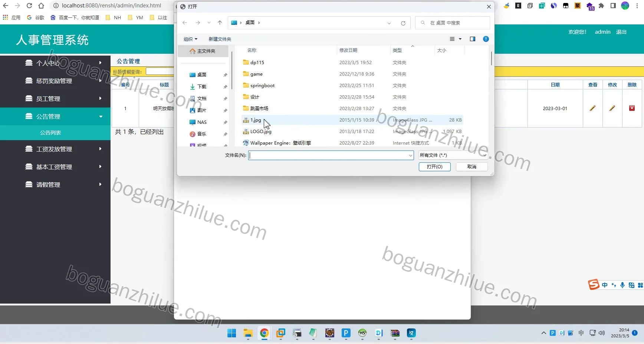This screenshot has height=344, width=644.
Task: Select the LOGO.jpg file
Action: (x=261, y=132)
